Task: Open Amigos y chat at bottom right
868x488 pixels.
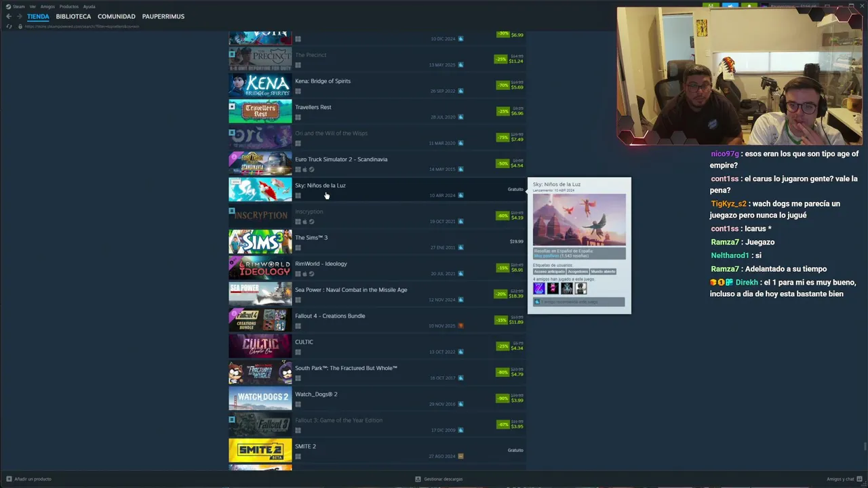Action: (844, 479)
